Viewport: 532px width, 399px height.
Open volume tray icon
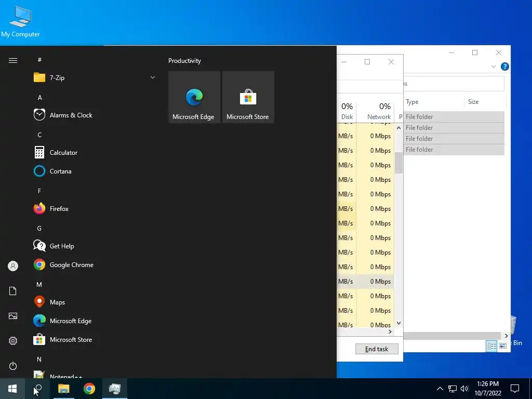(x=464, y=389)
